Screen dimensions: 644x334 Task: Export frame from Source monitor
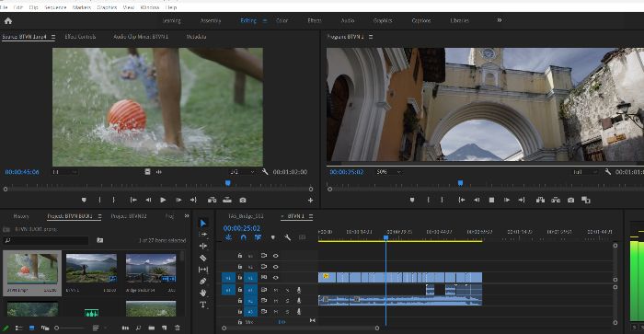(x=243, y=200)
